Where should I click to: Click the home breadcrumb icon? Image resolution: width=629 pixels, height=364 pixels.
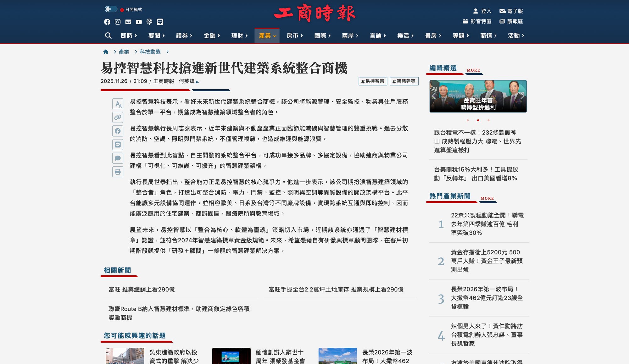[x=106, y=52]
